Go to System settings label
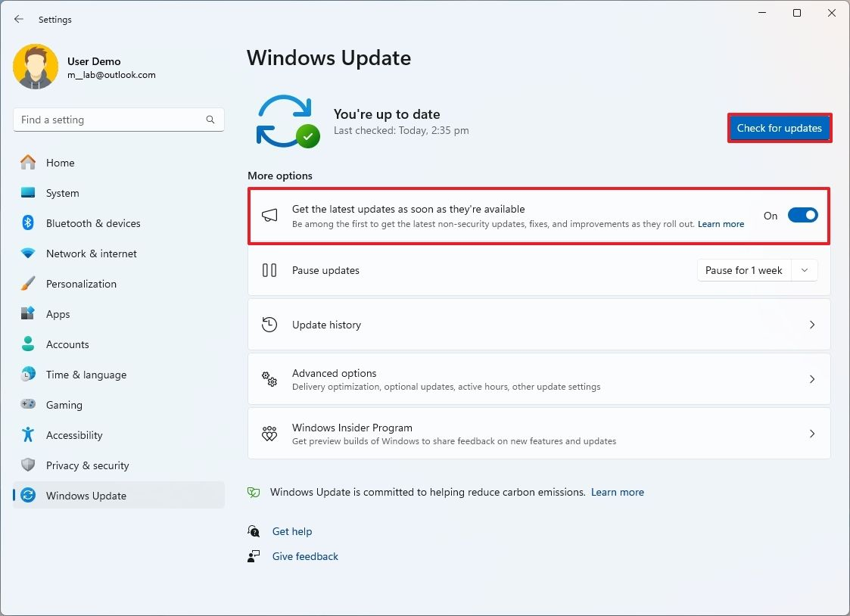Image resolution: width=850 pixels, height=616 pixels. [x=62, y=193]
